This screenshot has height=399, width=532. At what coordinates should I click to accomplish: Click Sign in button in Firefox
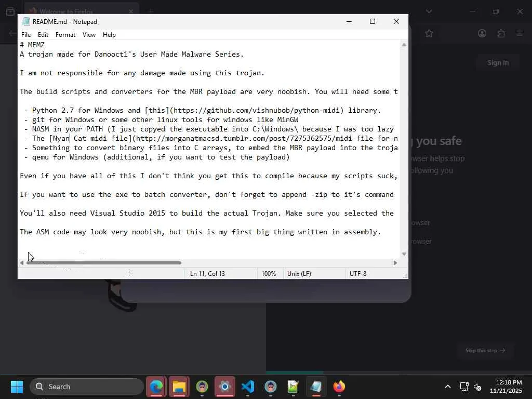(498, 63)
